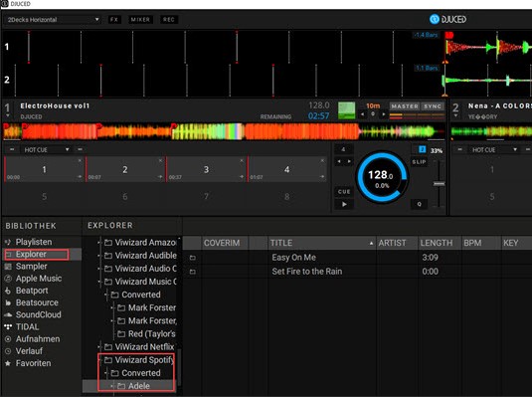This screenshot has width=532, height=397.
Task: Click the deck 1 track overview waveform
Action: (x=224, y=131)
